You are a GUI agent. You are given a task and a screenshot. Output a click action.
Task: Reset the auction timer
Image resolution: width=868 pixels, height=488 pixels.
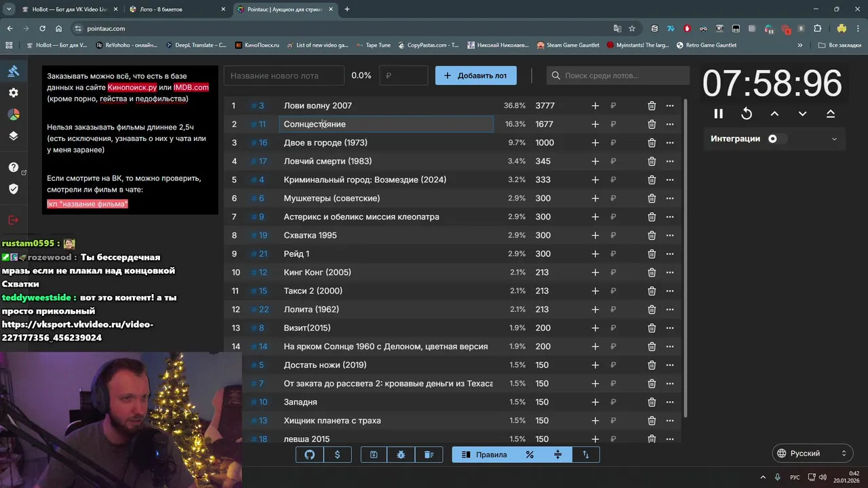click(x=747, y=114)
